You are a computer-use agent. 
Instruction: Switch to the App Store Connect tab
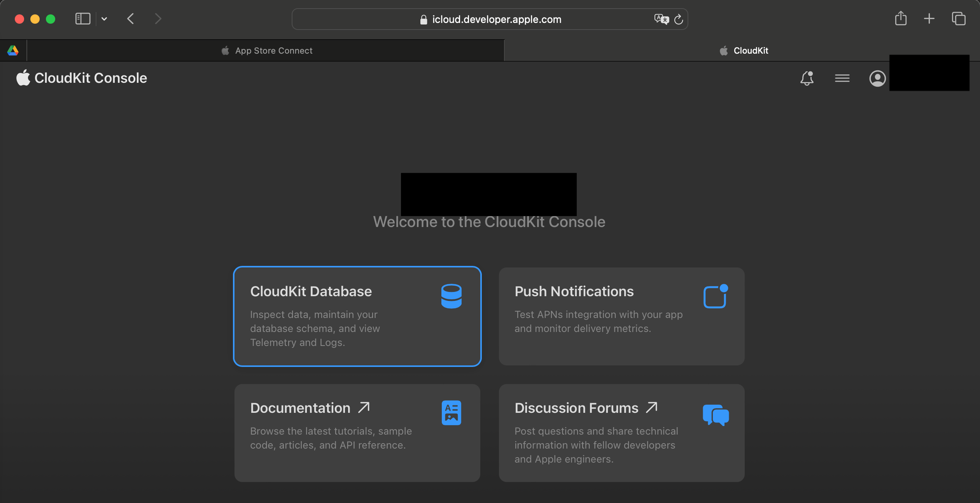(266, 51)
